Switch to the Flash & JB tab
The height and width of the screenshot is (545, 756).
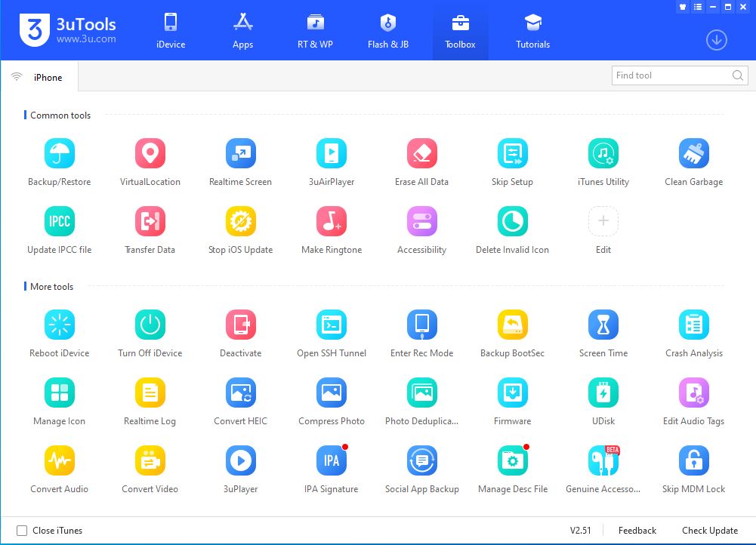click(x=387, y=30)
